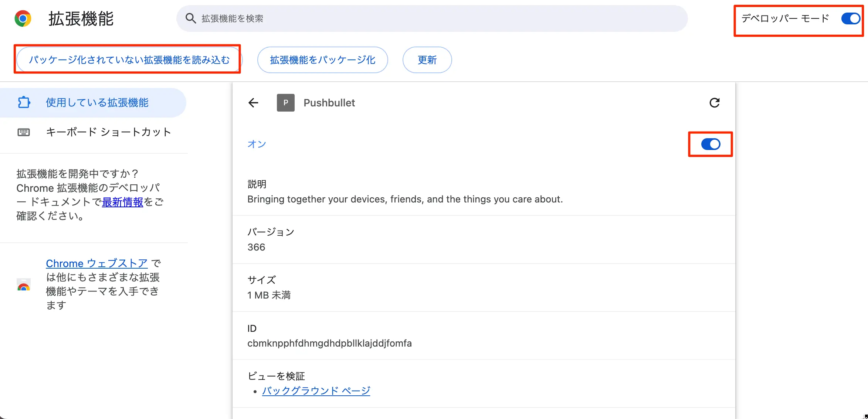Click the keyboard icon in the sidebar
Image resolution: width=868 pixels, height=419 pixels.
(x=24, y=132)
